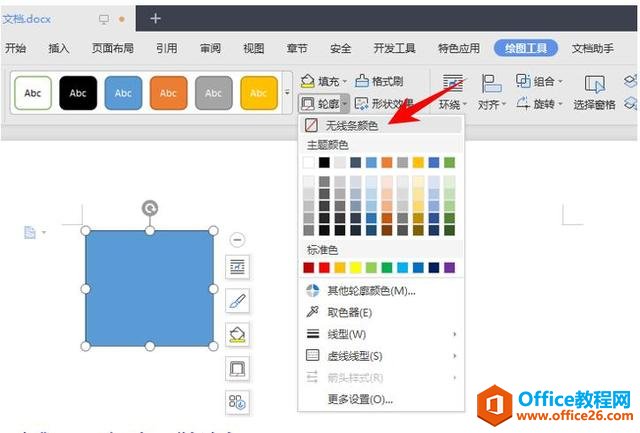Open the Line Style (线型) submenu
Screen dimensions: 640x433
pyautogui.click(x=381, y=334)
